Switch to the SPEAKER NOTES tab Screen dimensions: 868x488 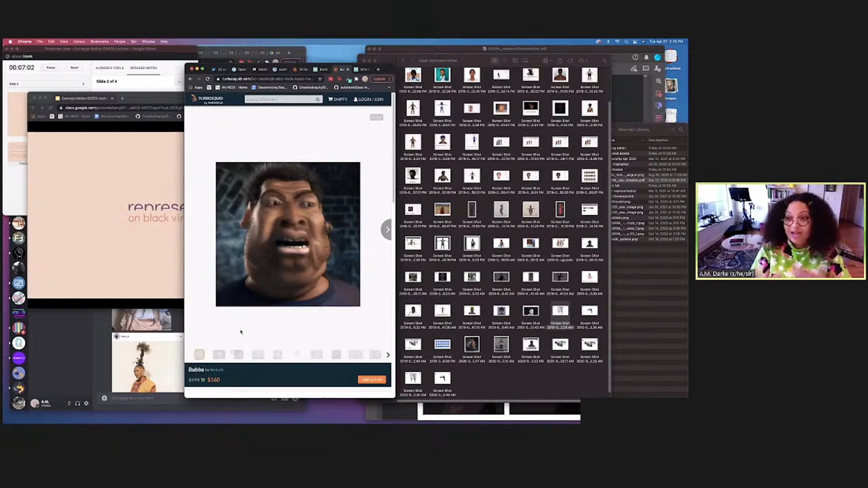click(x=143, y=68)
